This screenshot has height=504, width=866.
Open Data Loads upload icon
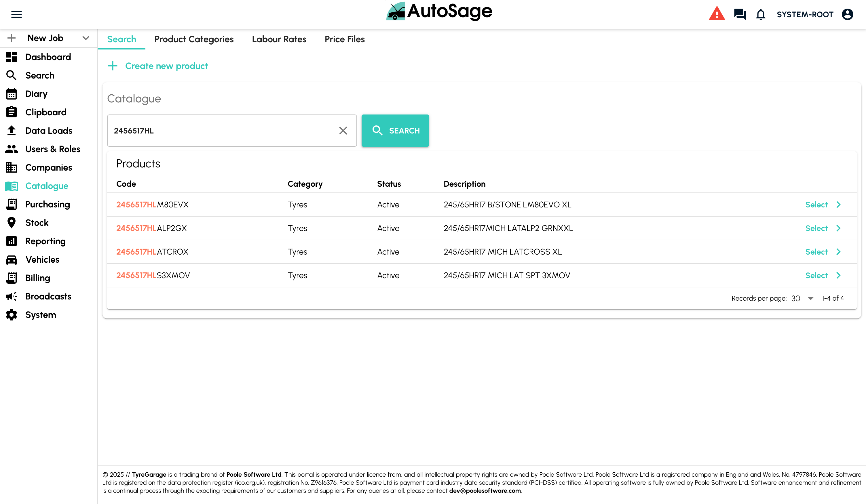click(11, 131)
